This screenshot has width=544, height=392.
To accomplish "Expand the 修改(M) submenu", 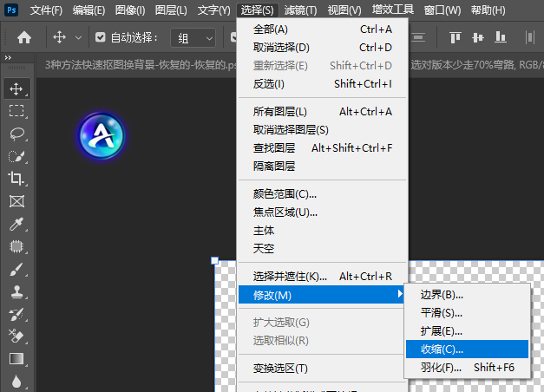I will click(x=322, y=295).
